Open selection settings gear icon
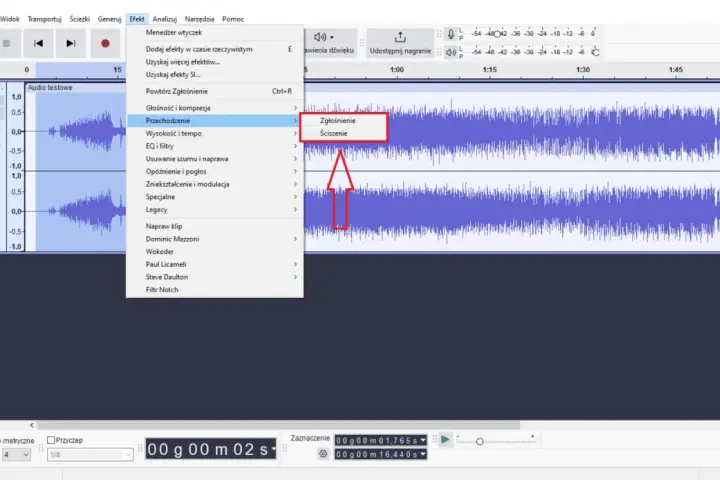The height and width of the screenshot is (480, 720). [x=323, y=454]
